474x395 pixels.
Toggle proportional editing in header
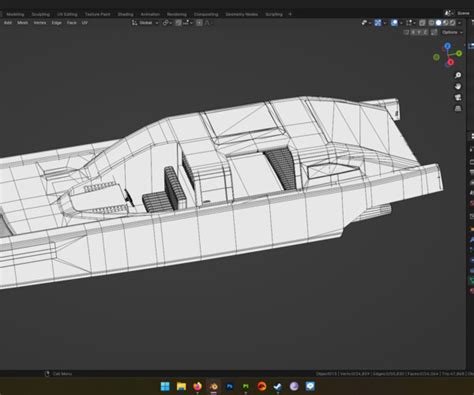[x=199, y=23]
